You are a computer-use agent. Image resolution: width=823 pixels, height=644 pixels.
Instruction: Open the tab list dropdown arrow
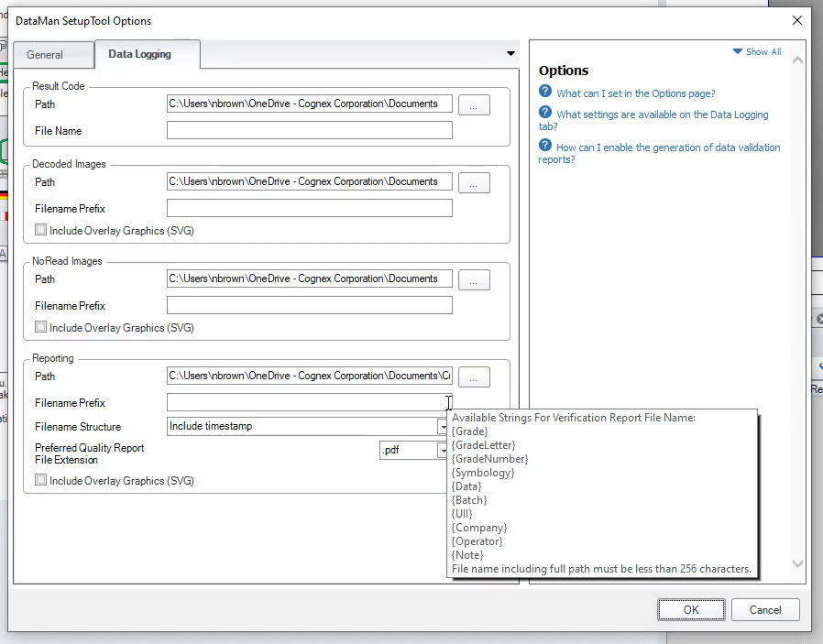pyautogui.click(x=510, y=53)
